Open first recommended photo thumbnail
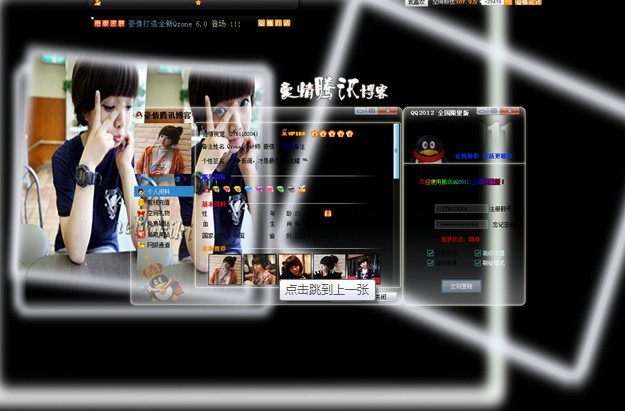 point(225,269)
